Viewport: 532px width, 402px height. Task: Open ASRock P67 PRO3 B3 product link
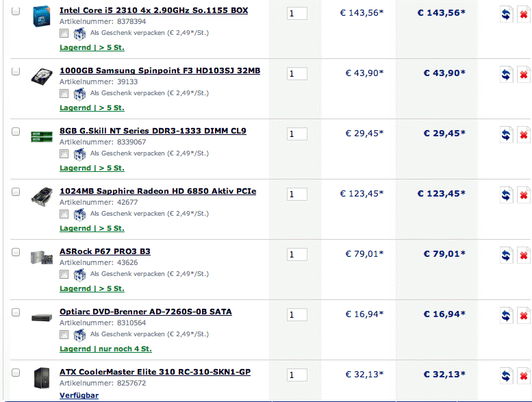click(x=105, y=251)
